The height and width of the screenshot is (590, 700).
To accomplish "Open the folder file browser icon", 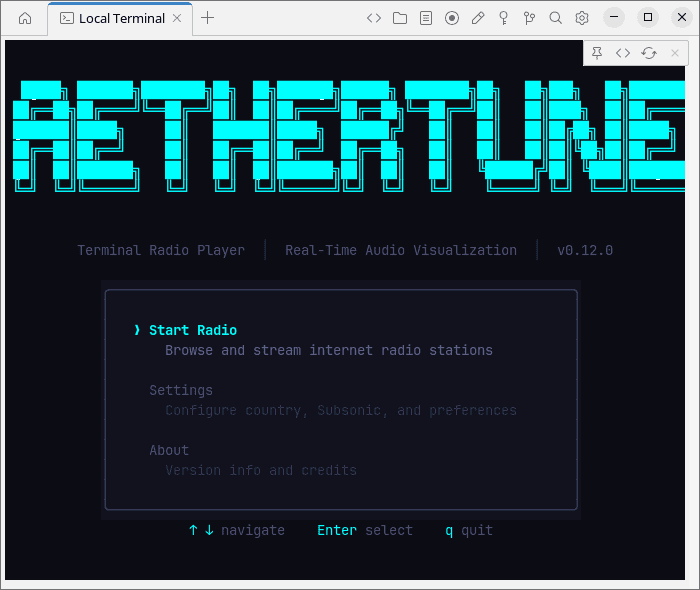I will (x=400, y=18).
